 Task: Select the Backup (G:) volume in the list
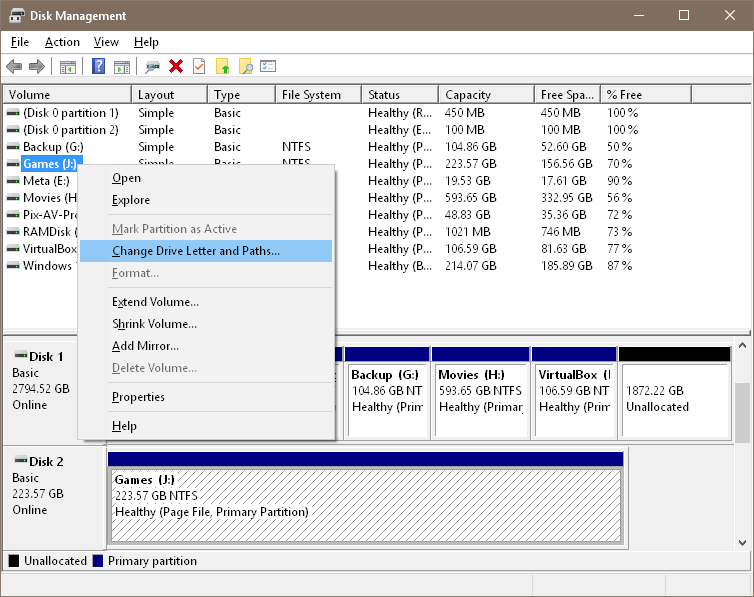point(53,147)
